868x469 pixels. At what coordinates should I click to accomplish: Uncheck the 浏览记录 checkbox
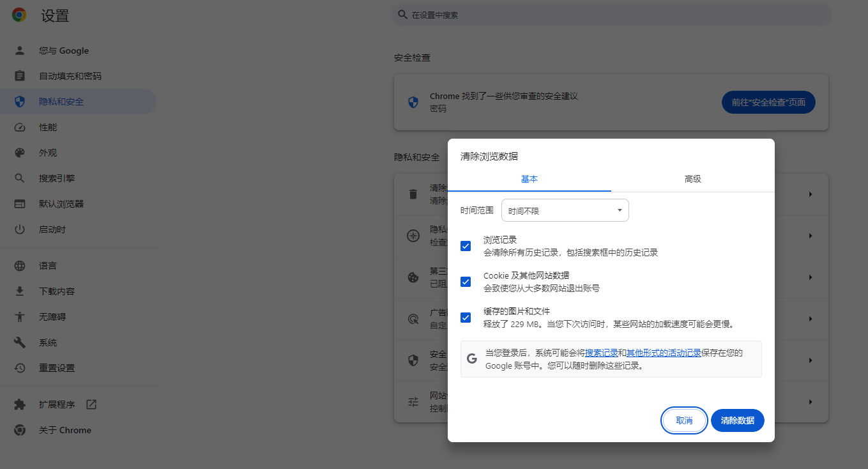(x=465, y=246)
